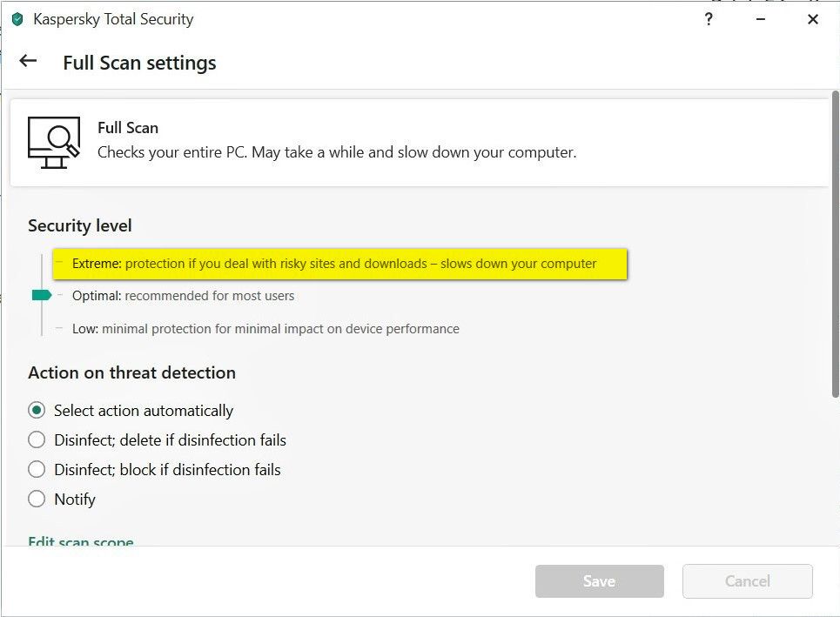
Task: Click the green security level slider handle
Action: (x=41, y=296)
